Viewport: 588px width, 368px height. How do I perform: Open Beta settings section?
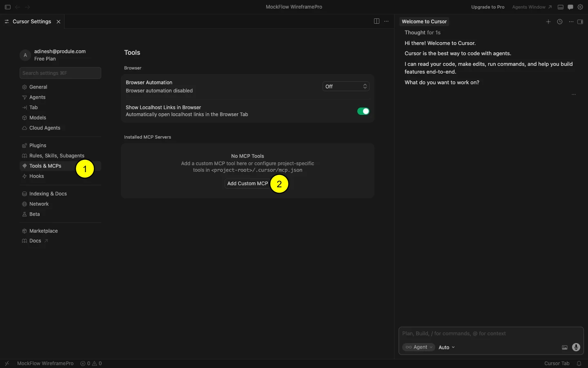pos(60,214)
